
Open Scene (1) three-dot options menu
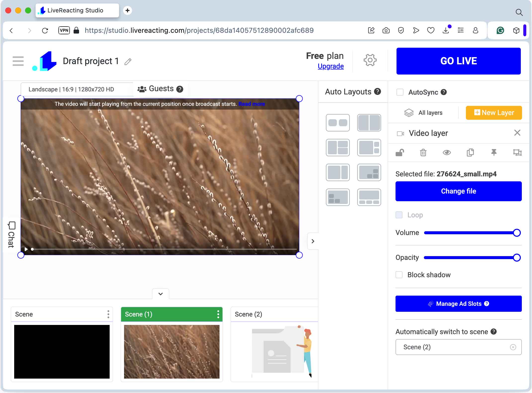[218, 314]
